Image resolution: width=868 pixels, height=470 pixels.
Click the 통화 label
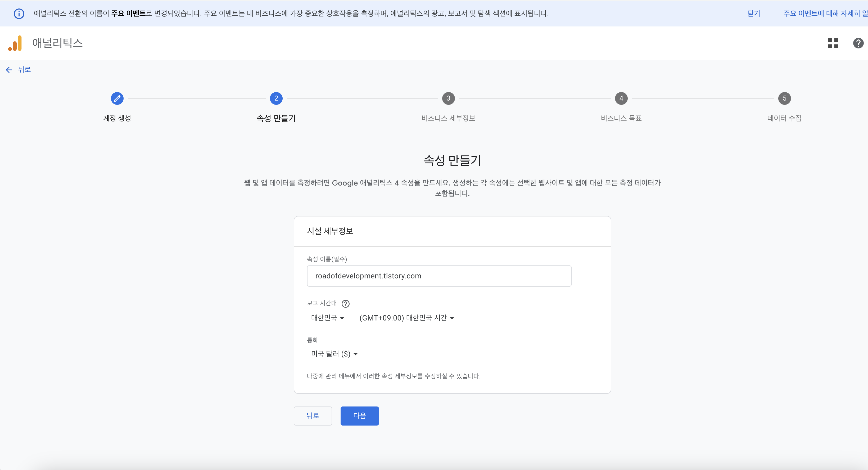pos(312,340)
